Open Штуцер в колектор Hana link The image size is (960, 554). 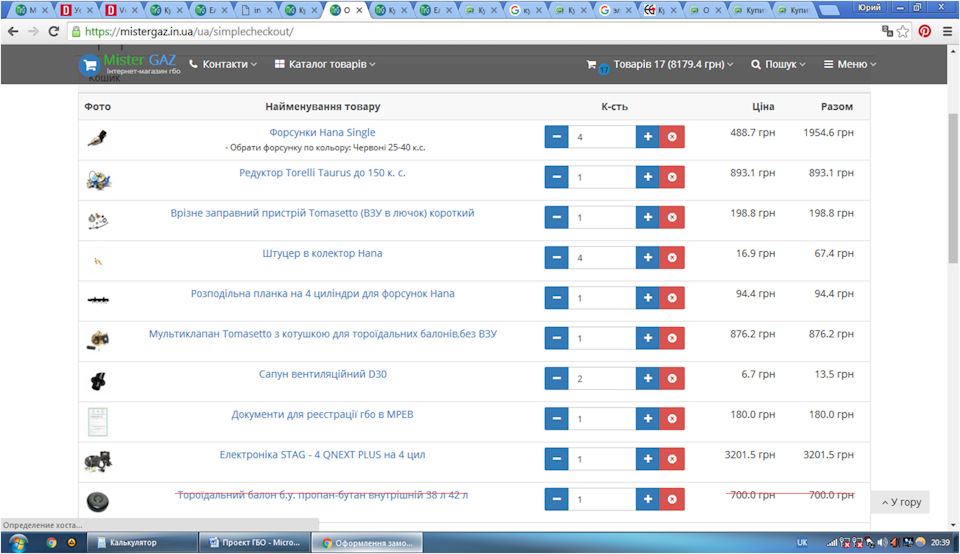coord(323,253)
